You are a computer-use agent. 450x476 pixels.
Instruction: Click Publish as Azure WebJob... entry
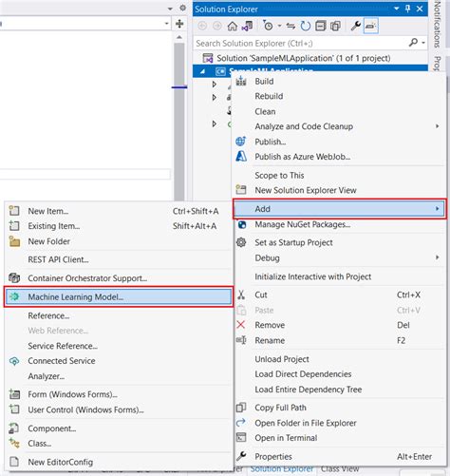click(x=339, y=157)
